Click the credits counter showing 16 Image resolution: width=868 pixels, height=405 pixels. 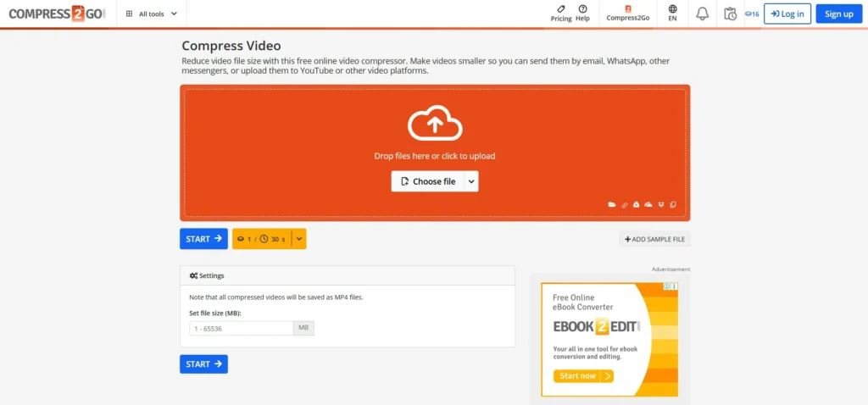coord(752,14)
